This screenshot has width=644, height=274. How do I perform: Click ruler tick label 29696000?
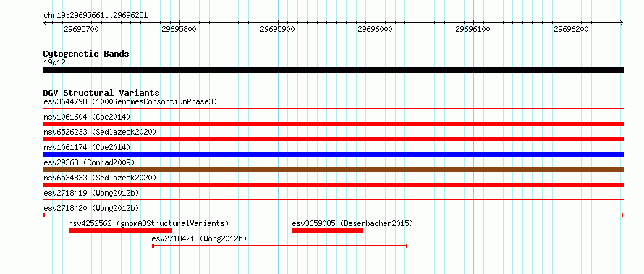click(x=376, y=29)
